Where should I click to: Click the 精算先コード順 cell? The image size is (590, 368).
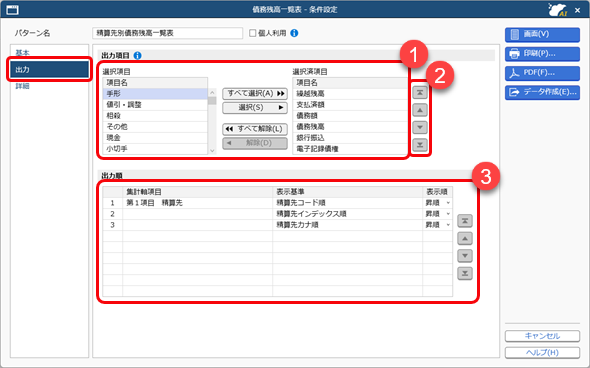coord(348,203)
